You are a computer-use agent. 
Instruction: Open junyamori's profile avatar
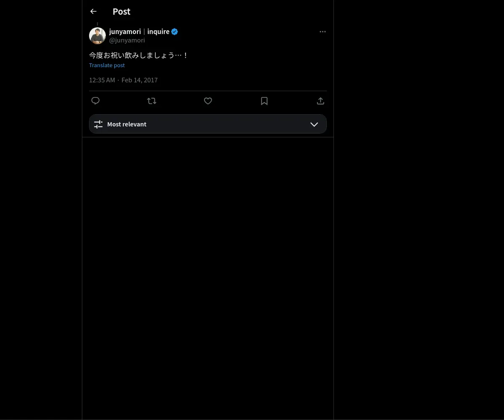click(x=97, y=36)
